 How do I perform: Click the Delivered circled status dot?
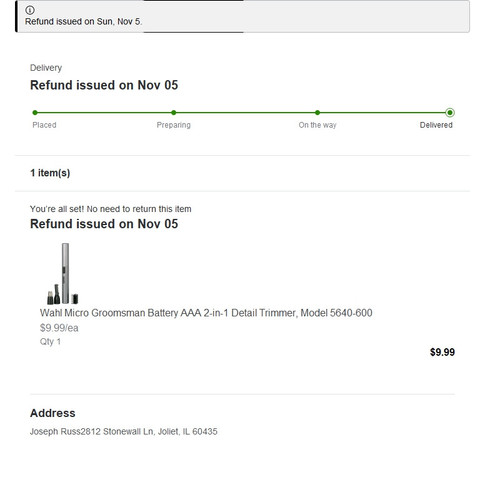click(x=450, y=113)
